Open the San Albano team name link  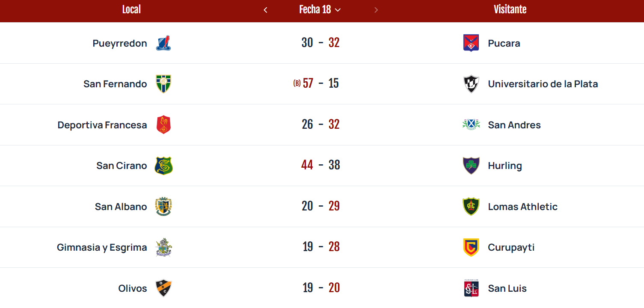click(x=121, y=207)
